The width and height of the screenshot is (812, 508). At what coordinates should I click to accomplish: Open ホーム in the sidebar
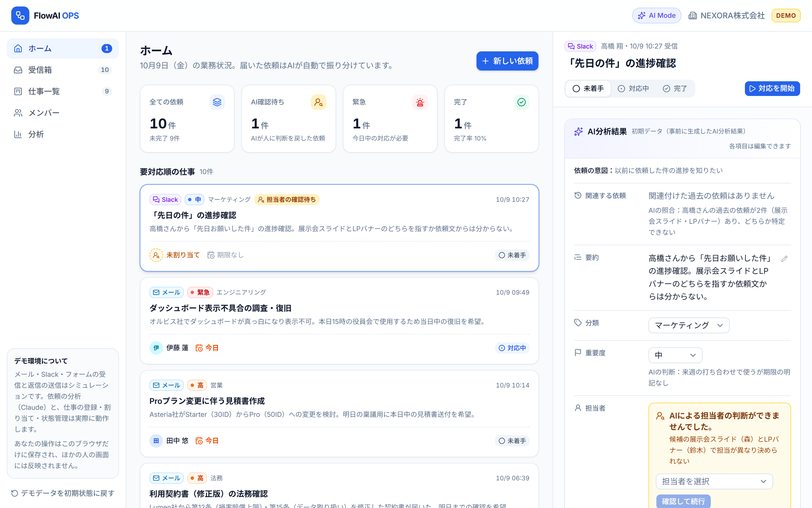(63, 48)
